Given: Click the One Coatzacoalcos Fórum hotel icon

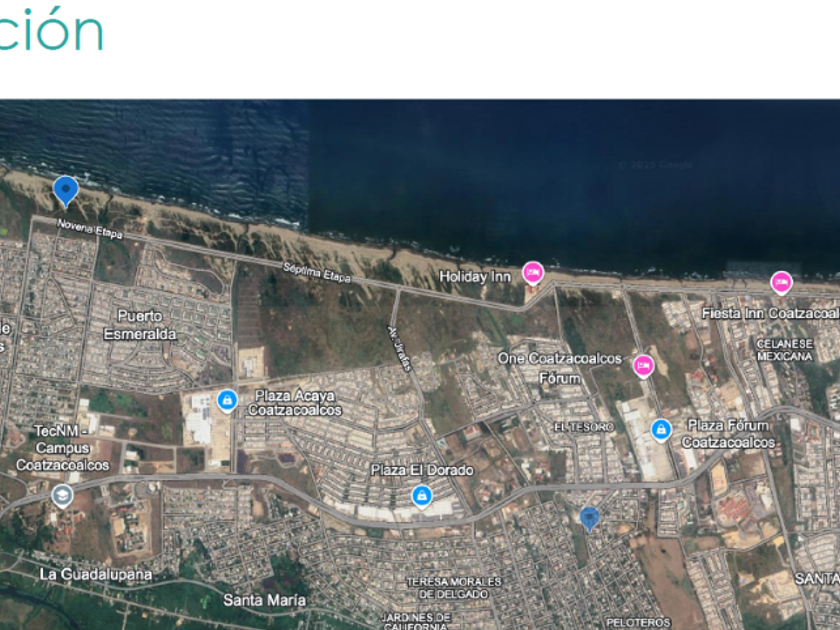Looking at the screenshot, I should tap(643, 366).
